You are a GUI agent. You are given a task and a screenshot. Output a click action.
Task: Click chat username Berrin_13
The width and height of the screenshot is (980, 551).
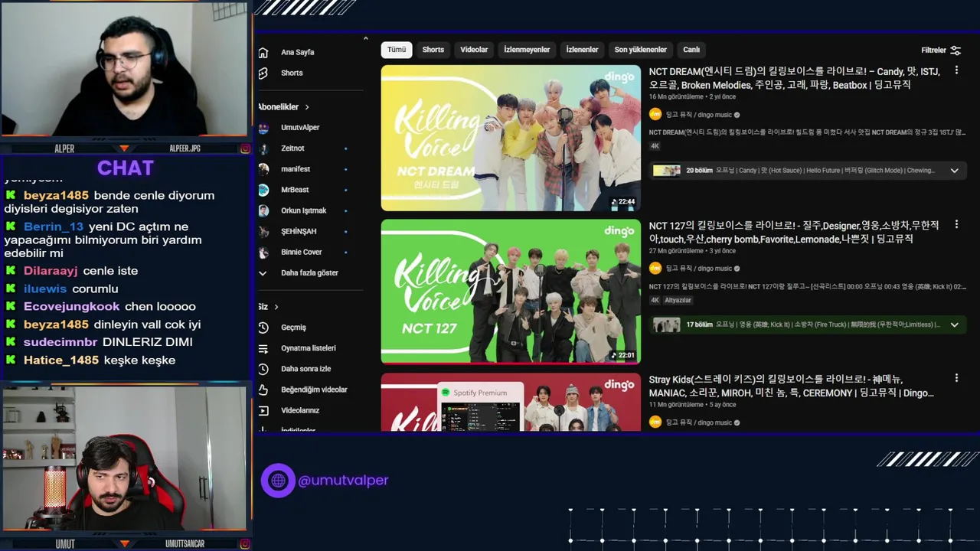(54, 227)
